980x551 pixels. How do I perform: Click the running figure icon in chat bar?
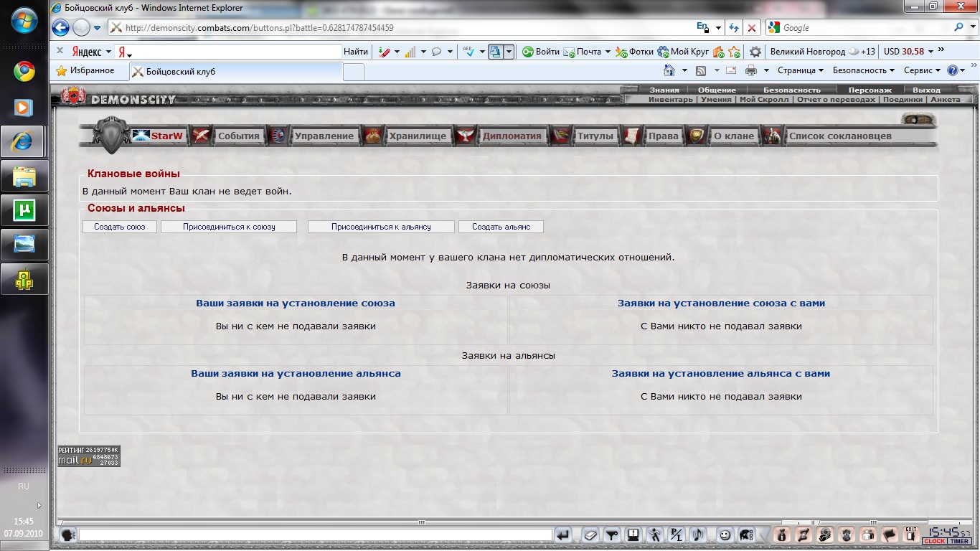655,534
